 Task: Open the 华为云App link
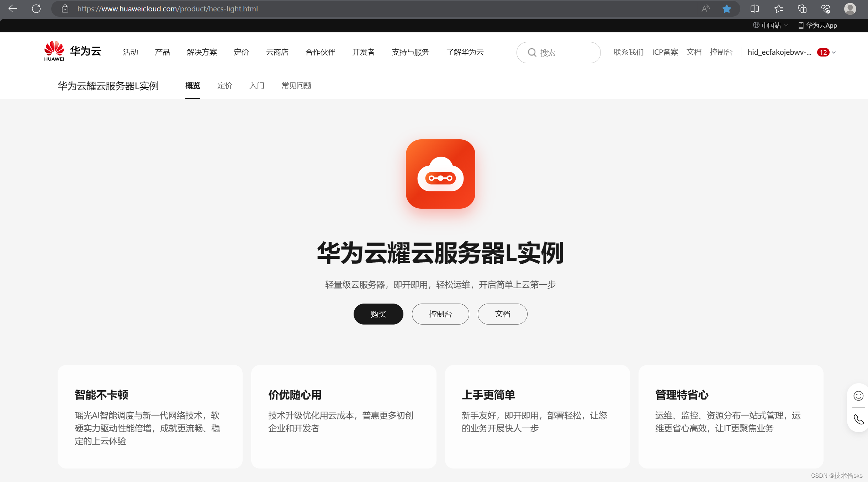tap(817, 26)
